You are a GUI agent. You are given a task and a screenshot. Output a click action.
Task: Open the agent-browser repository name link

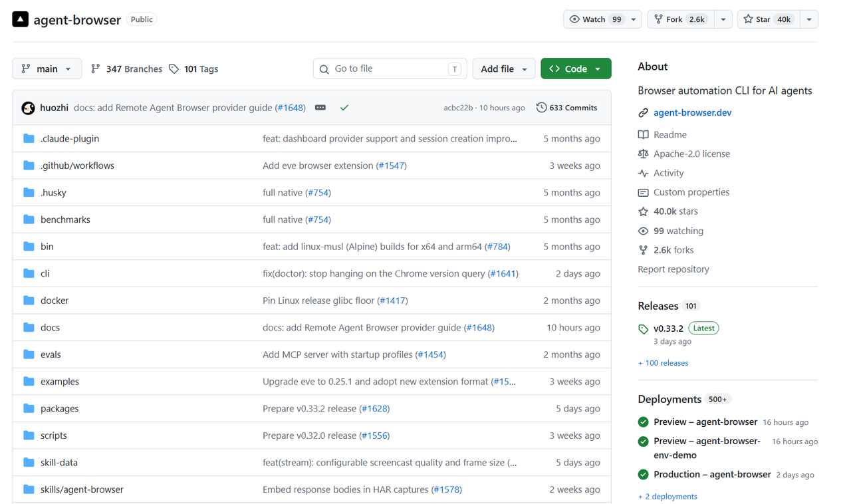click(77, 19)
